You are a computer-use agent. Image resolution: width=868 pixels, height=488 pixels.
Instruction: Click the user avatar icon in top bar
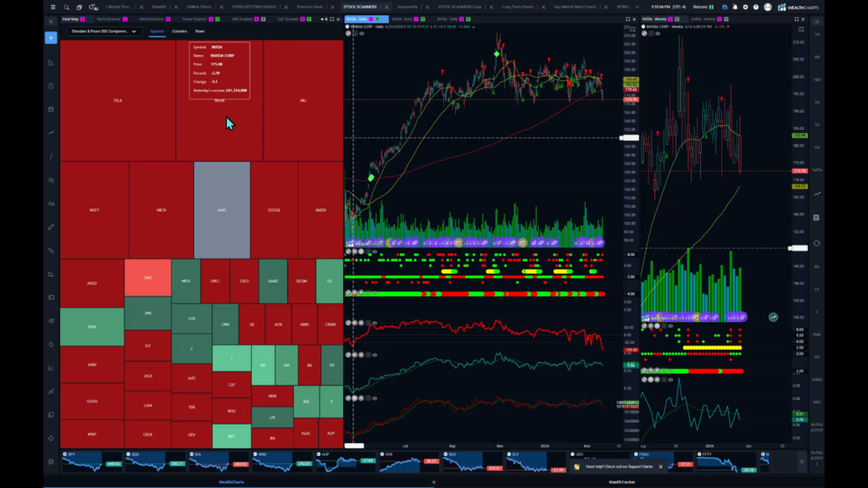tap(768, 7)
